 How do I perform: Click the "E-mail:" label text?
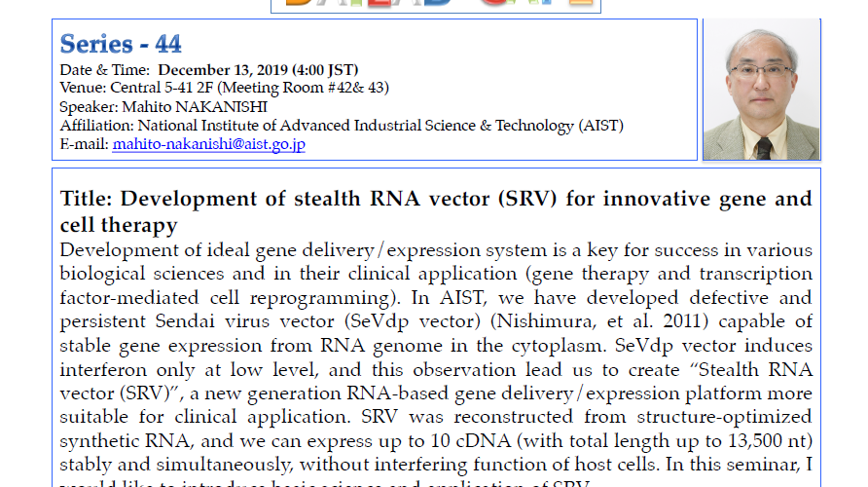[x=85, y=144]
